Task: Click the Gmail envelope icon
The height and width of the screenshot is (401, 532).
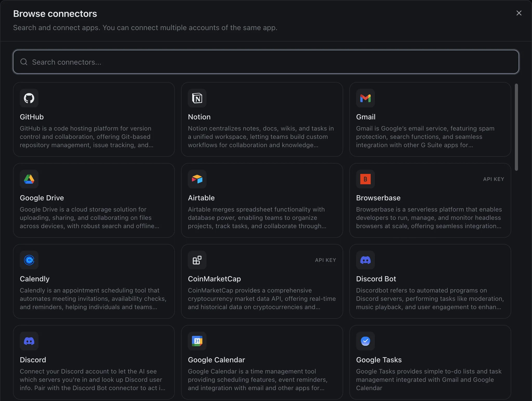Action: pyautogui.click(x=365, y=98)
